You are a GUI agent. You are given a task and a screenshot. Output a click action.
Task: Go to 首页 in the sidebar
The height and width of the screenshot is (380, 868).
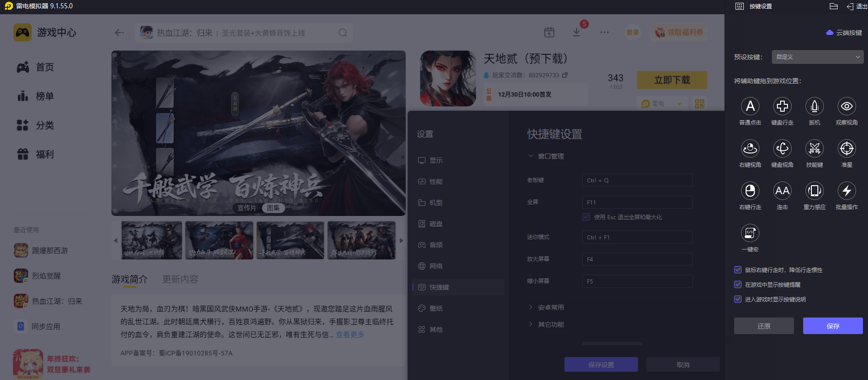[36, 67]
